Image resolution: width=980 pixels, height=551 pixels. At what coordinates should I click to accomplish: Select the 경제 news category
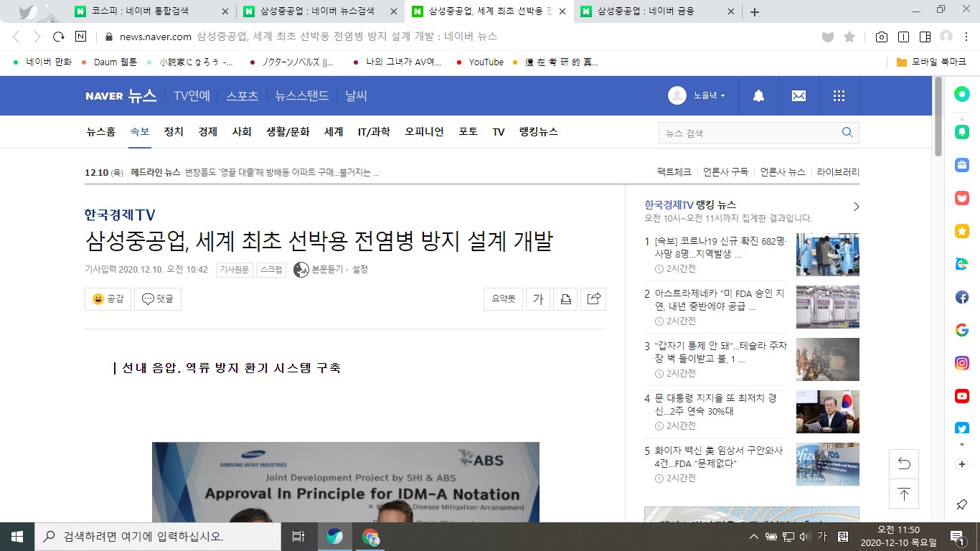pyautogui.click(x=207, y=132)
